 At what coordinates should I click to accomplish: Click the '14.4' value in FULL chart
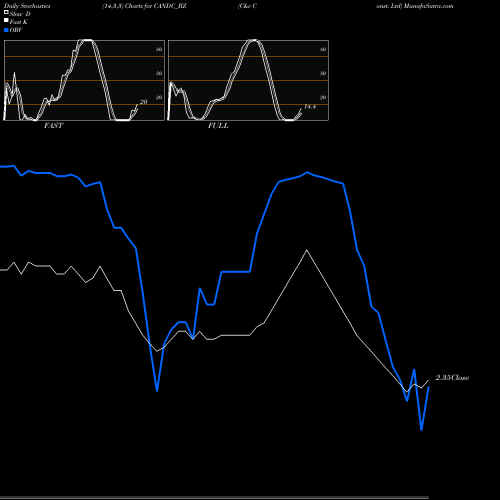pyautogui.click(x=310, y=107)
